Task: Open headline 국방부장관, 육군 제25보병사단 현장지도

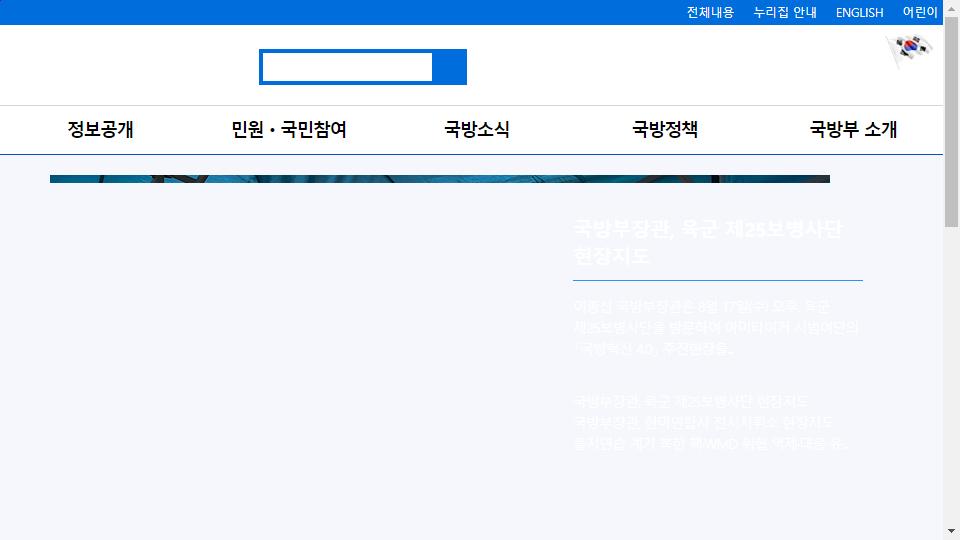Action: 708,242
